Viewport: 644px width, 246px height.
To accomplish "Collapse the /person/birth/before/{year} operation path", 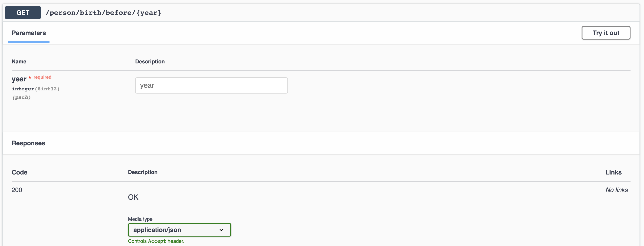I will (x=104, y=13).
